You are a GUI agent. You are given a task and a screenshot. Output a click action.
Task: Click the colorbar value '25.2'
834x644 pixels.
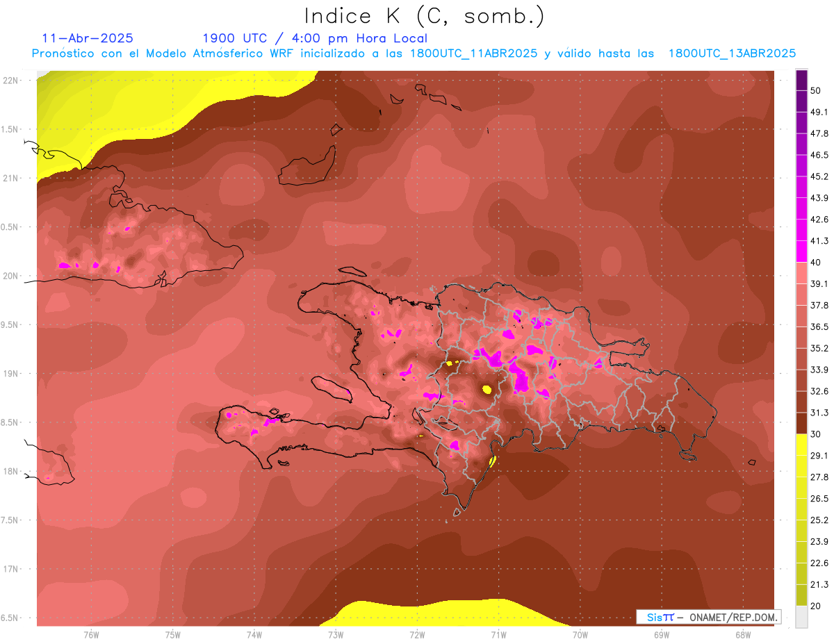[819, 520]
